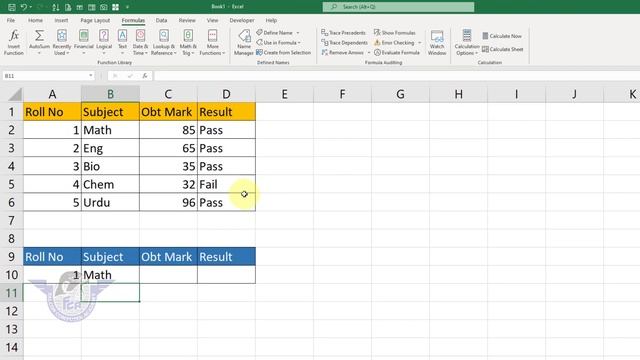Click Remove Arrows button
The image size is (640, 360).
tap(343, 53)
